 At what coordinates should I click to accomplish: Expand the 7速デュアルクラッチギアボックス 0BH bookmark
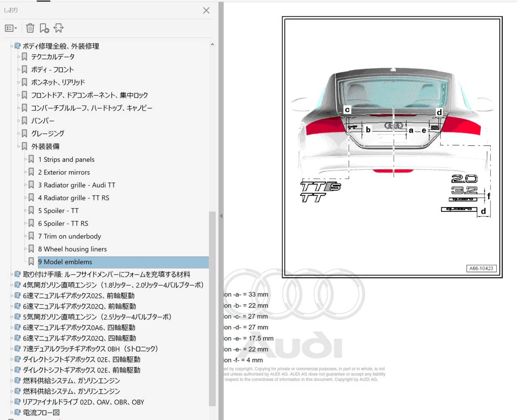point(12,349)
